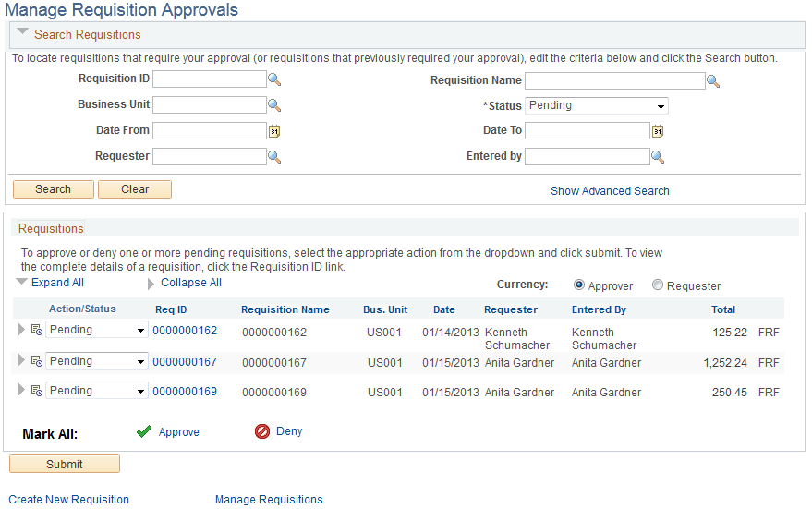Click total amount 125.22
This screenshot has width=812, height=509.
click(730, 333)
